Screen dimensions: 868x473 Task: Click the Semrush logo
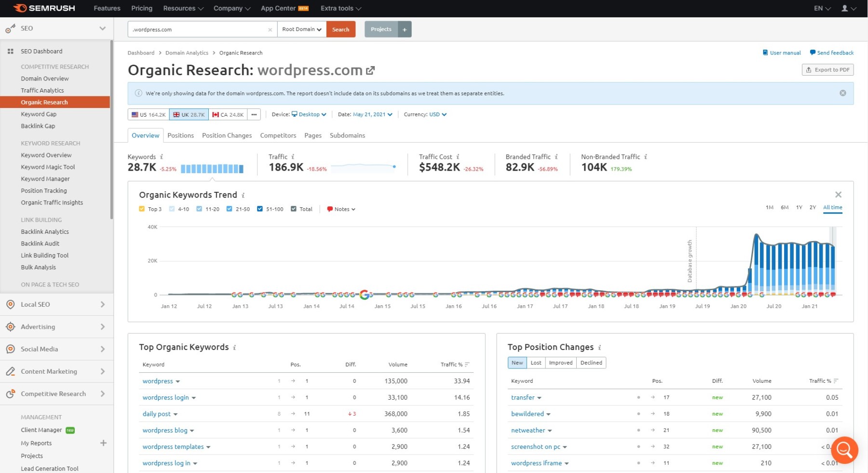[44, 8]
